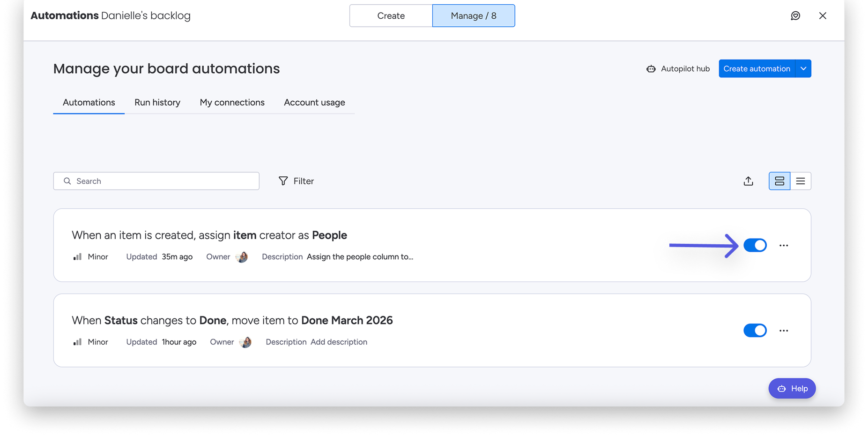Switch to card view layout icon
Viewport: 868px width, 437px height.
click(779, 181)
